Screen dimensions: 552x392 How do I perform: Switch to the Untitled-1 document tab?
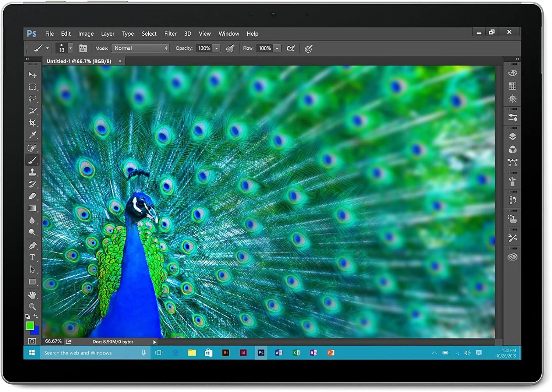coord(78,61)
